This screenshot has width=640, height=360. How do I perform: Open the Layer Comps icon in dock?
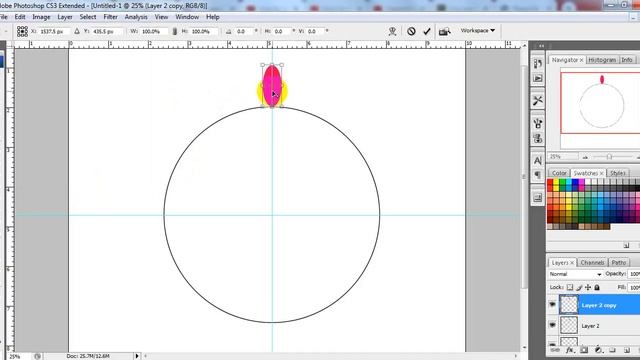(x=538, y=198)
